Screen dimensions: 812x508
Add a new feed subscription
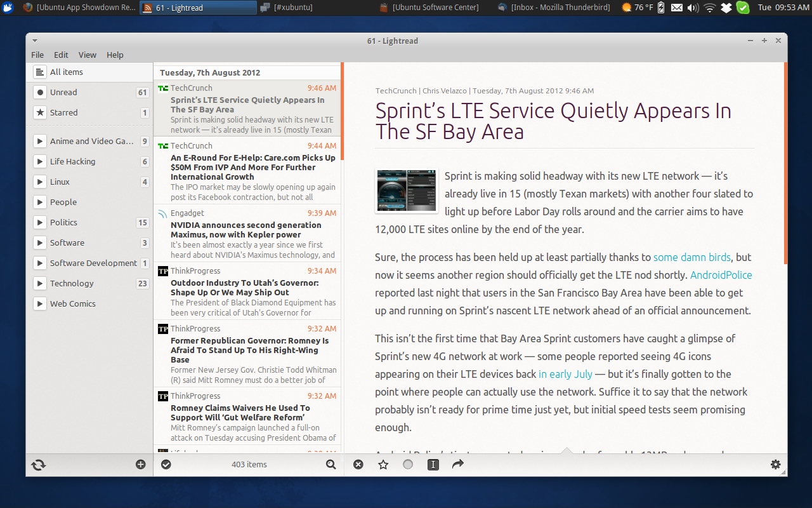(x=140, y=464)
